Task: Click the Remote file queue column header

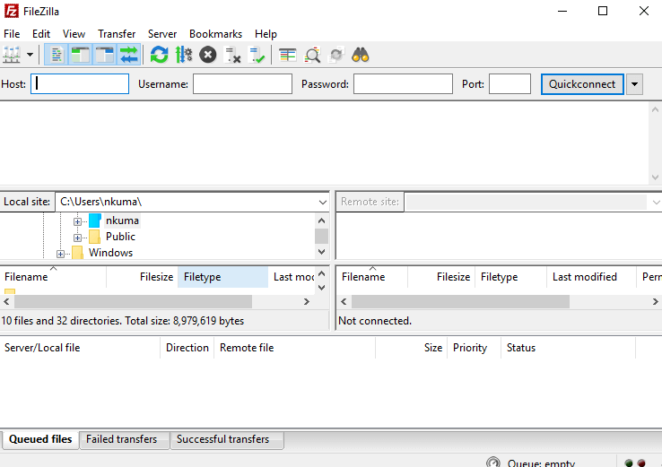Action: coord(295,348)
